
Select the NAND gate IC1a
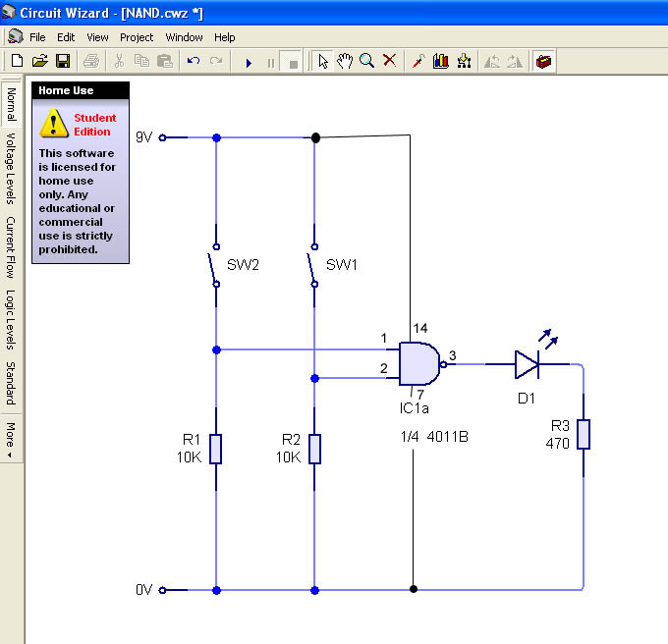pyautogui.click(x=420, y=364)
